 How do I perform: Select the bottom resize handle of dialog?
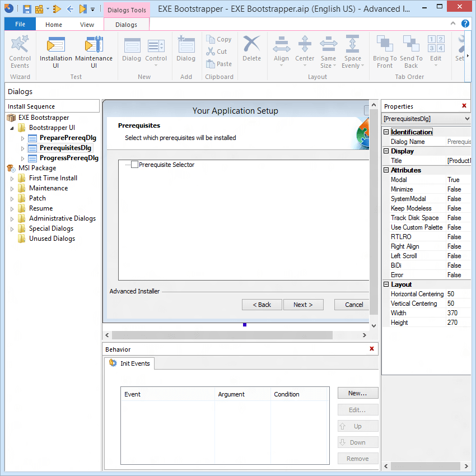click(x=245, y=325)
